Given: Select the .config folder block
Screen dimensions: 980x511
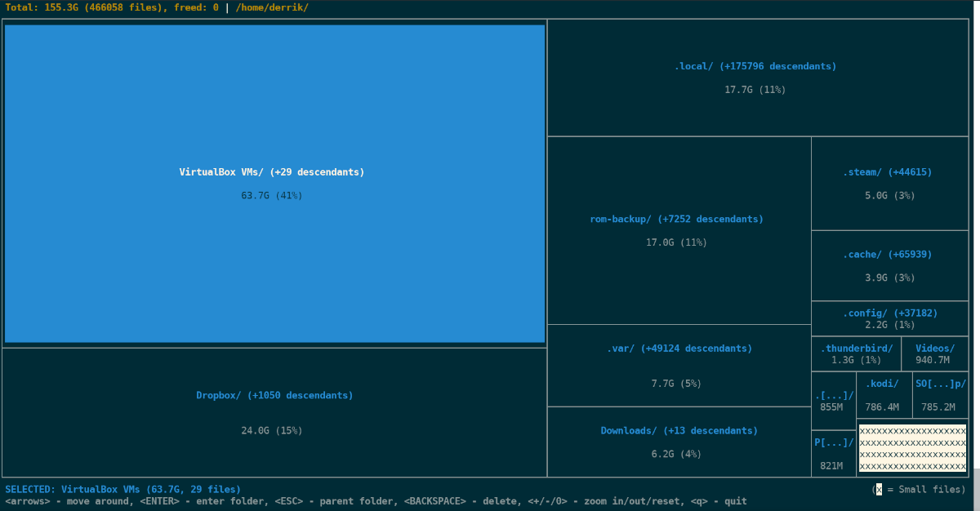Looking at the screenshot, I should [x=889, y=318].
